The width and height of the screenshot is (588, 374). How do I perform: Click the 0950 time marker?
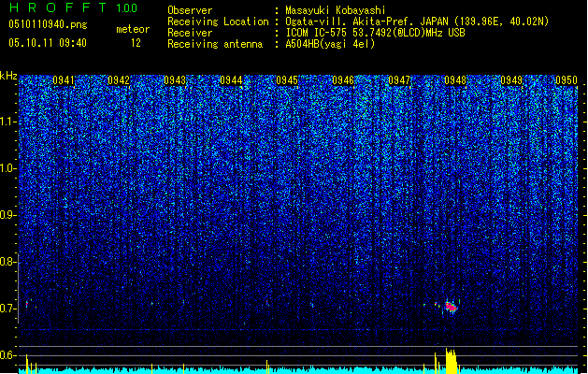tap(566, 80)
